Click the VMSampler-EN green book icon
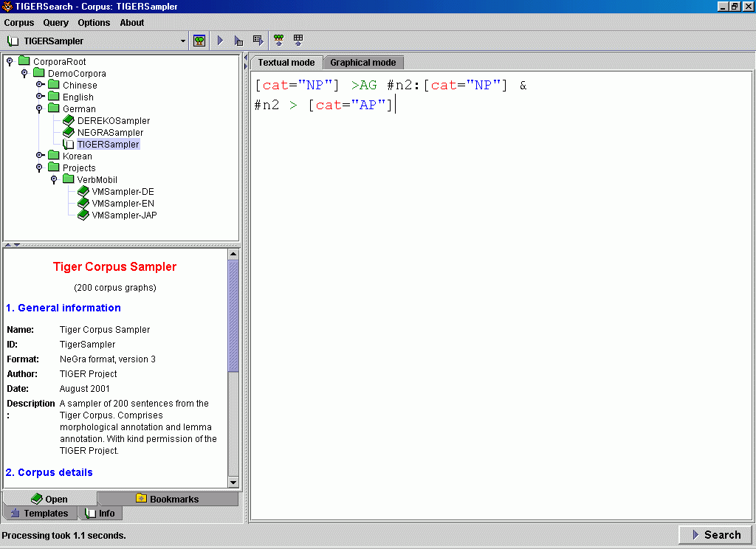The width and height of the screenshot is (756, 549). [83, 203]
